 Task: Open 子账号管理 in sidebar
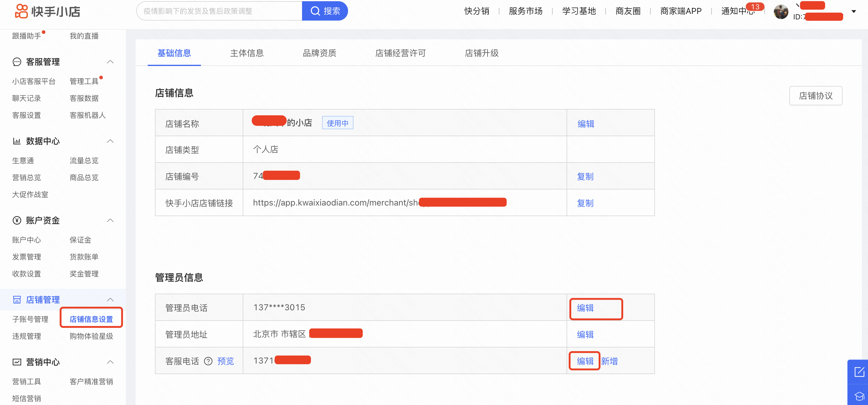[x=30, y=319]
